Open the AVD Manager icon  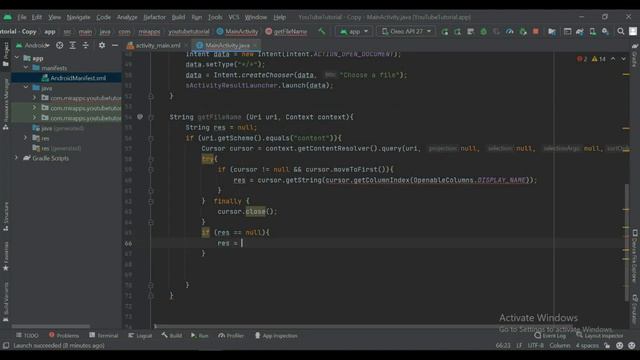[593, 31]
